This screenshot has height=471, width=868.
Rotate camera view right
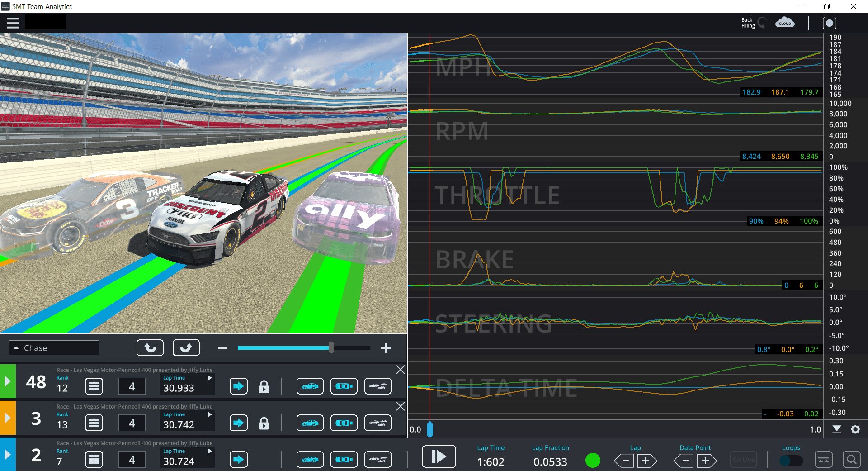point(186,348)
